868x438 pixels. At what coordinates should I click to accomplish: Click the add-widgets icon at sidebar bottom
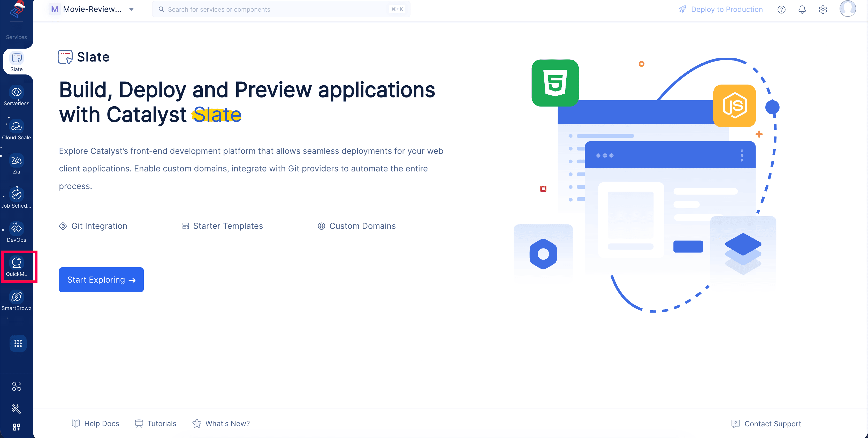point(17,427)
